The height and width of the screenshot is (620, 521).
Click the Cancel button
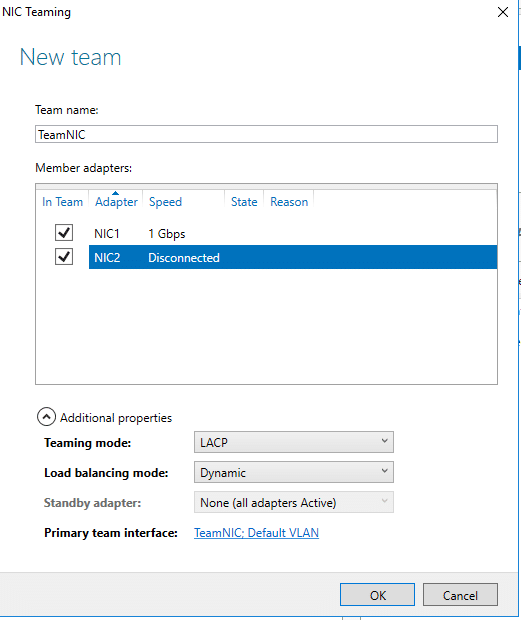pyautogui.click(x=460, y=595)
